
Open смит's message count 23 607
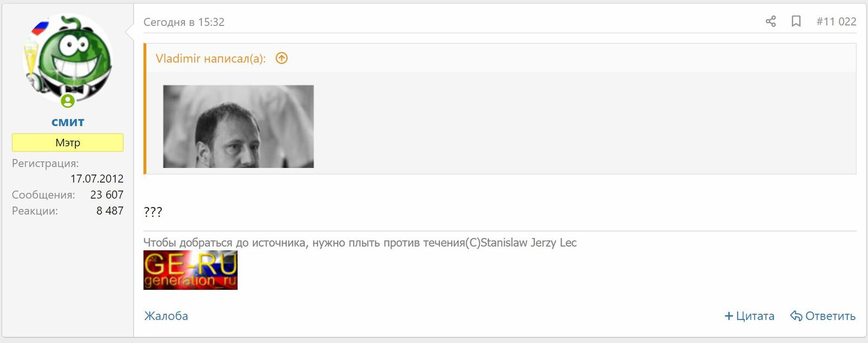(x=107, y=195)
